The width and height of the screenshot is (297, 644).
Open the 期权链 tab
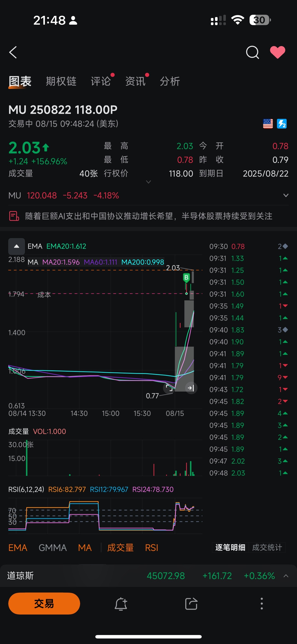(x=61, y=81)
